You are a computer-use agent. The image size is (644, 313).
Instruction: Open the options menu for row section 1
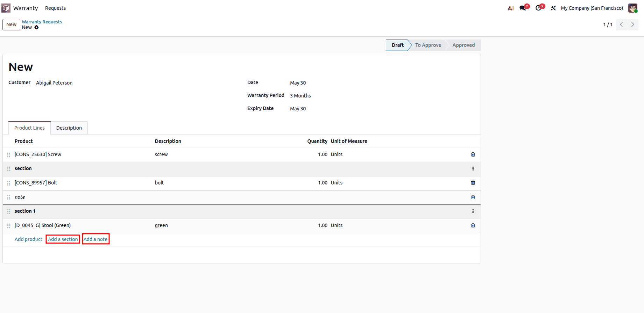click(473, 211)
